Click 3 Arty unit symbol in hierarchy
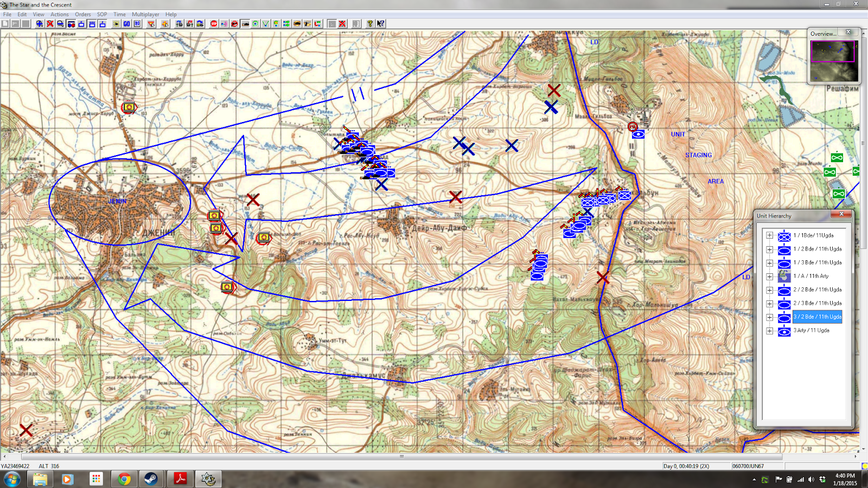 click(x=784, y=331)
